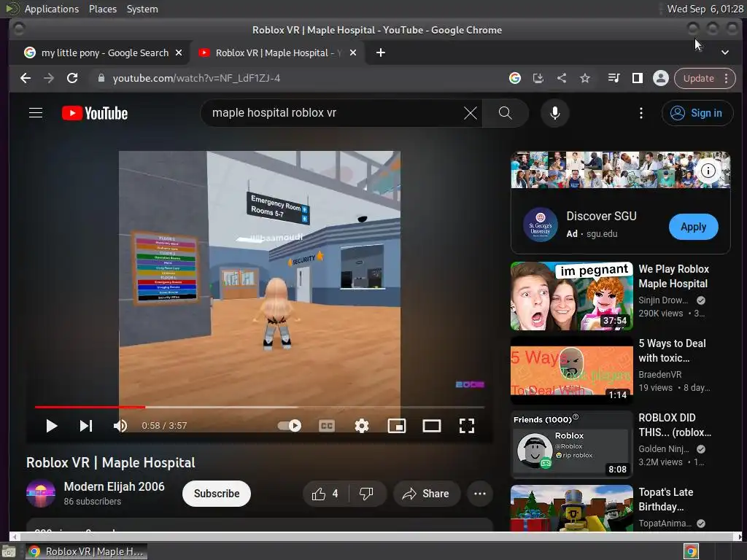Screen dimensions: 747x560
Task: Switch to theater mode
Action: click(432, 426)
